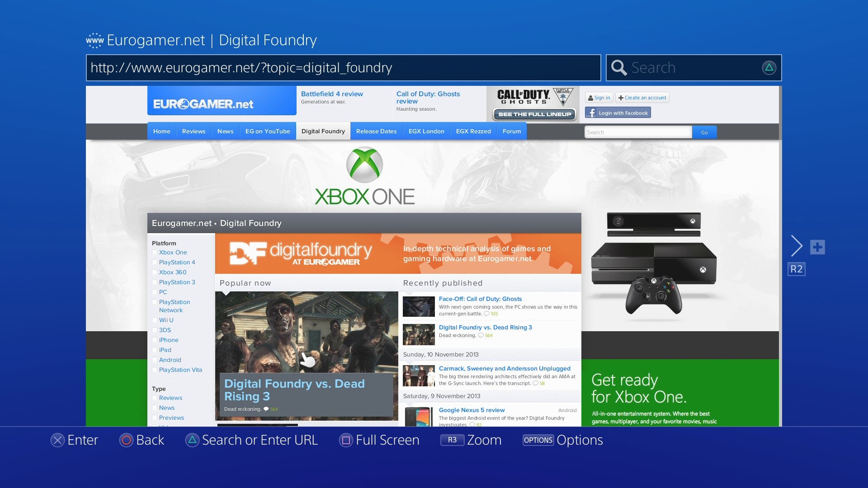Check the Xbox One platform filter
The height and width of the screenshot is (488, 868).
pyautogui.click(x=155, y=253)
